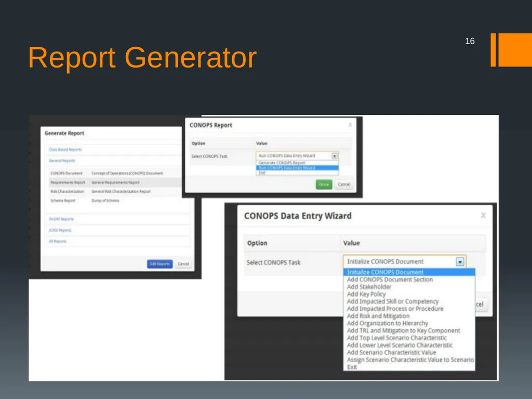Click green Done button
This screenshot has height=399, width=532.
click(324, 184)
